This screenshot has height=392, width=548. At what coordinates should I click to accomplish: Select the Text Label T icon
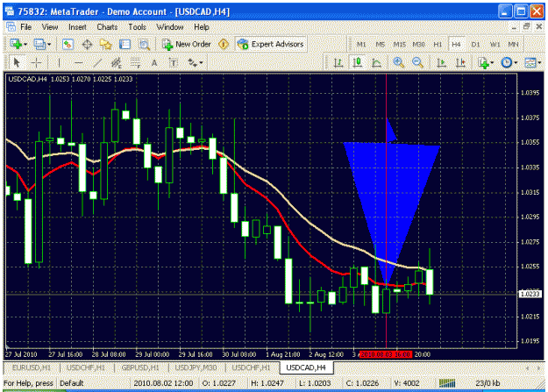174,63
